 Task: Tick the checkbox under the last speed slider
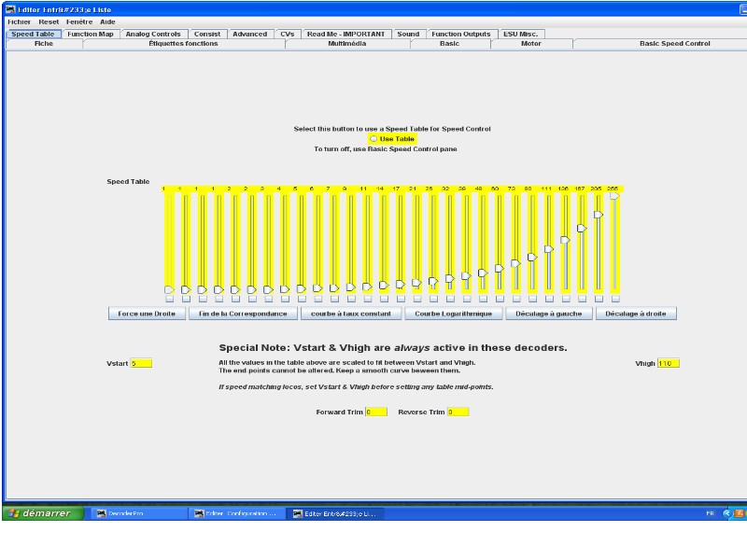[x=615, y=299]
